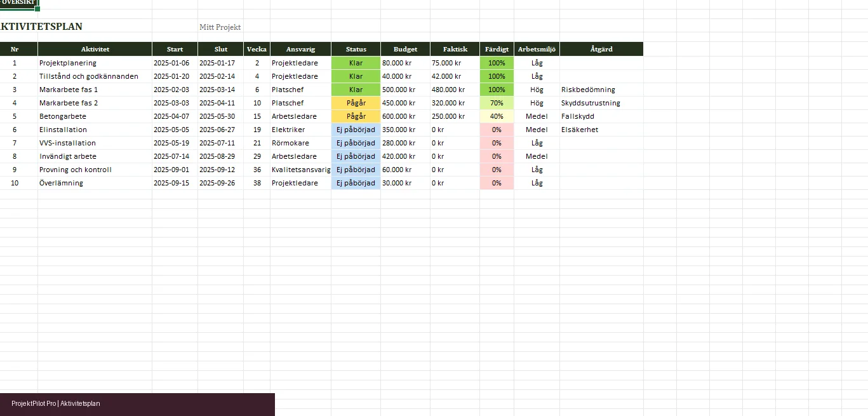
Task: Select the Projektplanering activity cell
Action: (95, 63)
